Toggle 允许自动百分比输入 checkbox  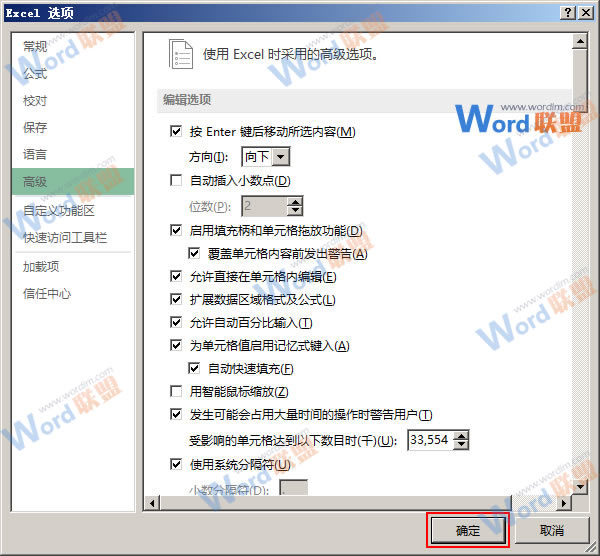pyautogui.click(x=176, y=322)
